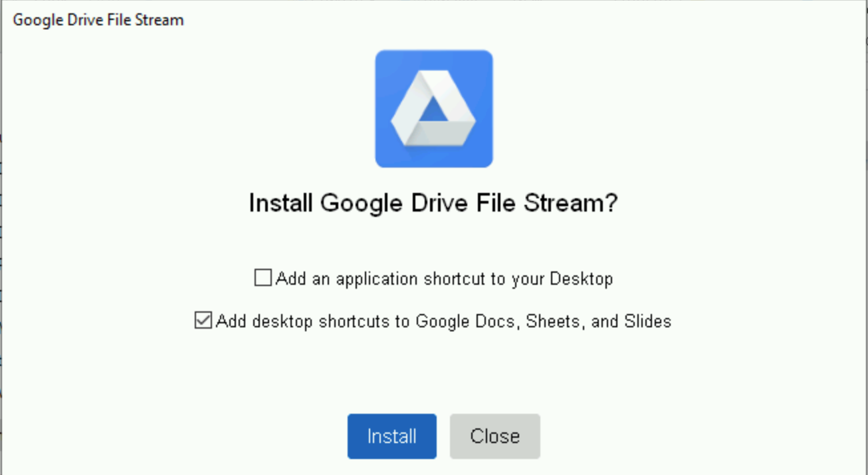This screenshot has width=868, height=475.
Task: Click the word 'Install' on the blue button
Action: 392,436
